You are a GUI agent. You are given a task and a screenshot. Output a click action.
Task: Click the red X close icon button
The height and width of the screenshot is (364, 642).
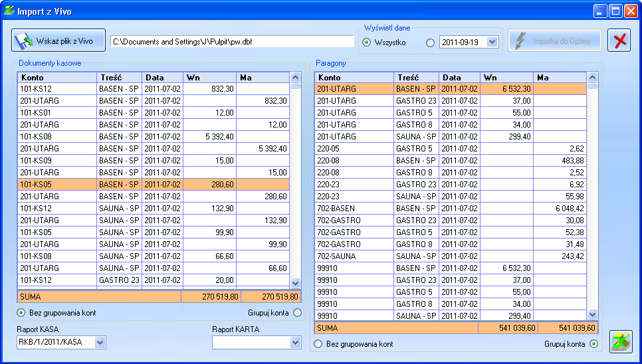(x=619, y=41)
